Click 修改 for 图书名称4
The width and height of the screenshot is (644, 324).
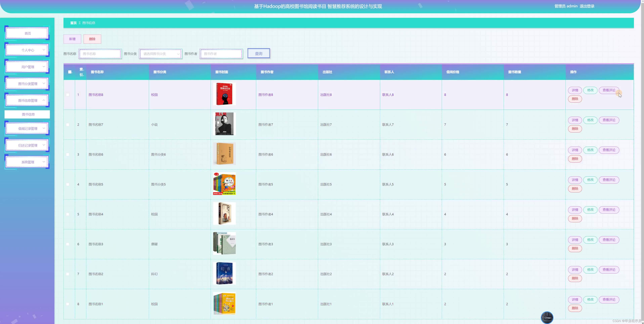pyautogui.click(x=590, y=210)
